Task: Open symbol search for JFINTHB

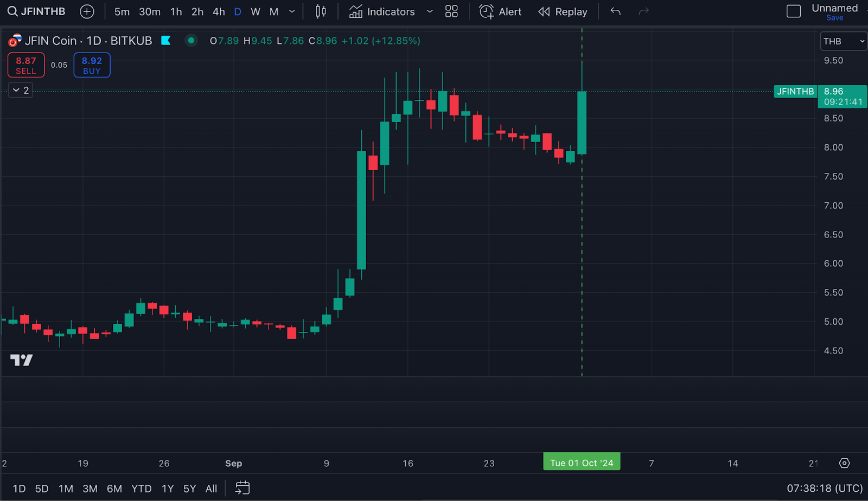Action: tap(36, 11)
